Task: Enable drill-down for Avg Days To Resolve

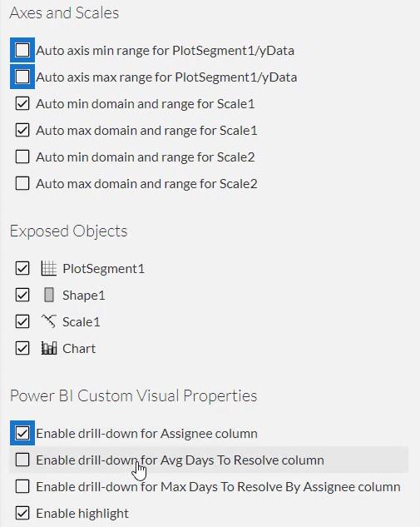Action: (22, 460)
